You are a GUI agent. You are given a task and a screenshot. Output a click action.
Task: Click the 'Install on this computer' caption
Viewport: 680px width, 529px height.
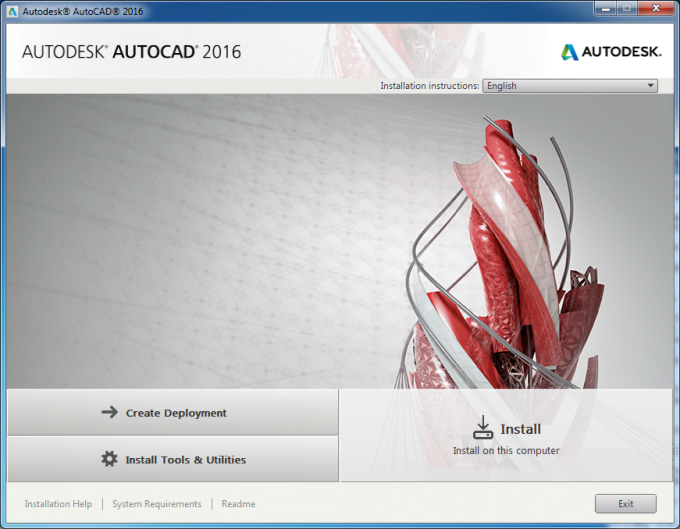coord(506,451)
